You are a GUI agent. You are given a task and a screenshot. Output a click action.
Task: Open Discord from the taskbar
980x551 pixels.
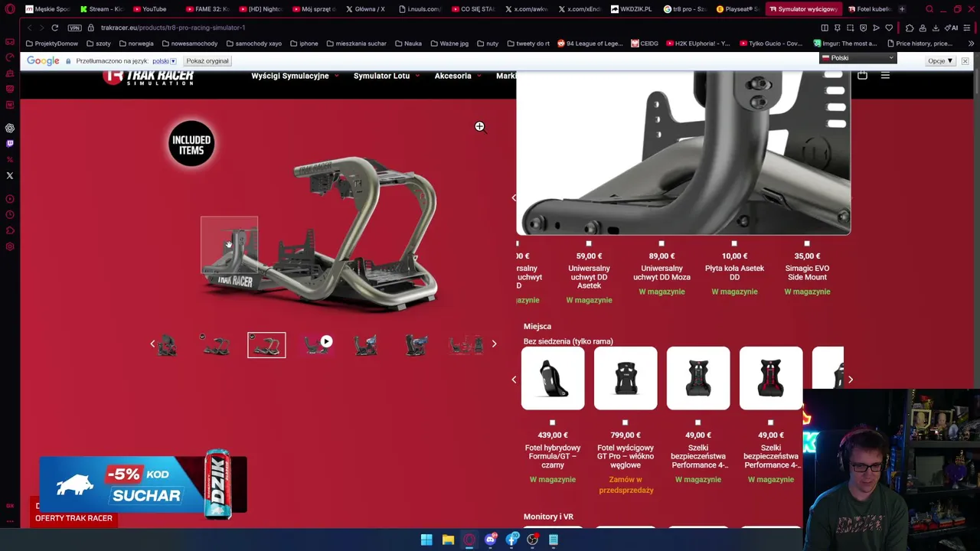(x=491, y=540)
